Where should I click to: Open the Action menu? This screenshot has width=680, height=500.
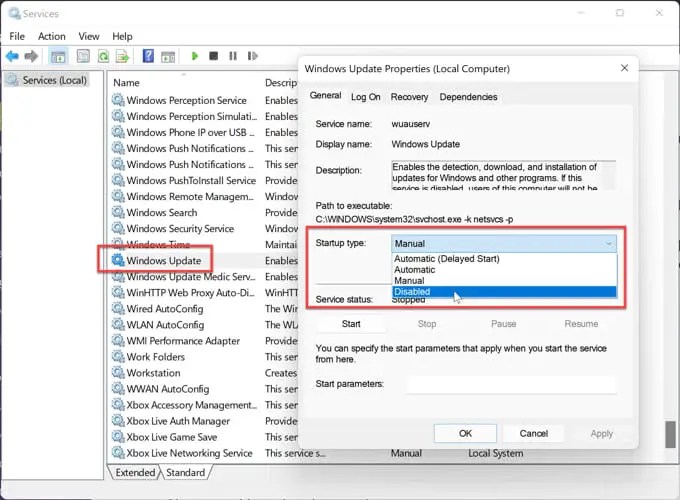(52, 36)
